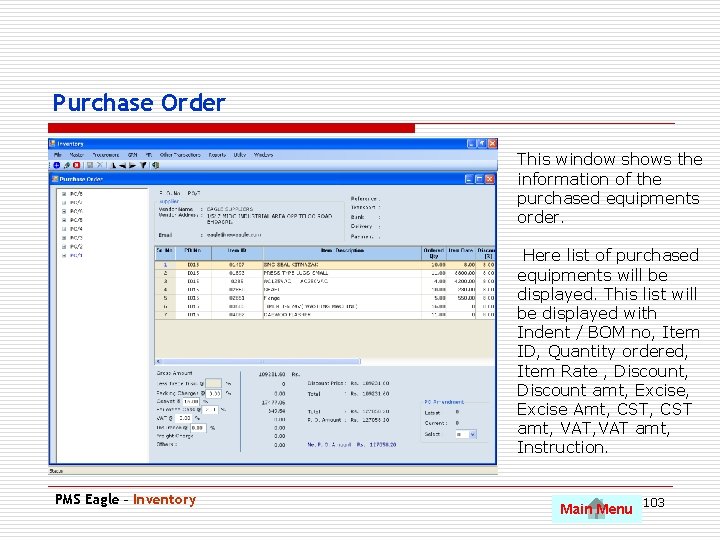The image size is (720, 540).
Task: Click the blue plus Add New toolbar icon
Action: (57, 165)
